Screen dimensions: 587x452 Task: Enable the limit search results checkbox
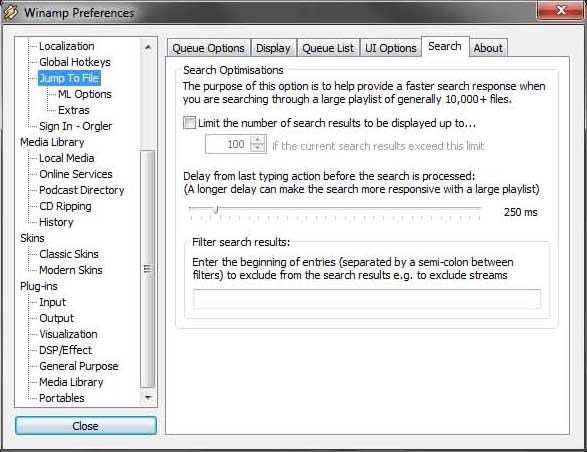pyautogui.click(x=189, y=123)
